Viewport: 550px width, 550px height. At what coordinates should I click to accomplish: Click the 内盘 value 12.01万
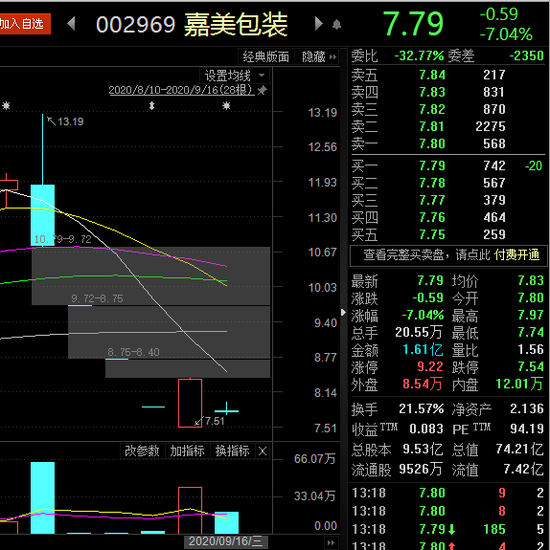pos(519,384)
